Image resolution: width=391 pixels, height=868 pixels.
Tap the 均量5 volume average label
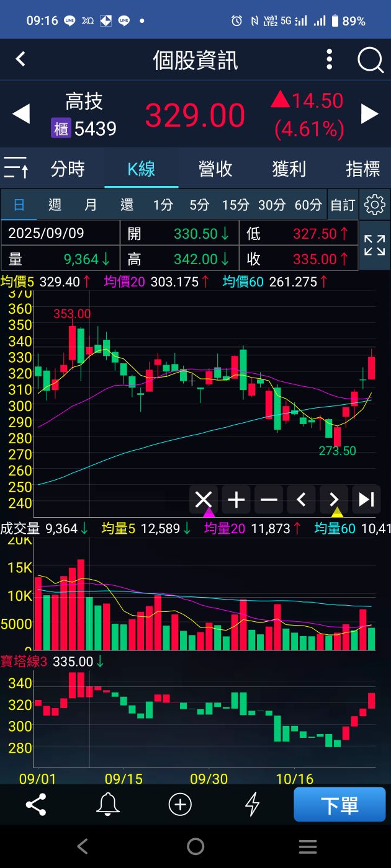tap(118, 528)
